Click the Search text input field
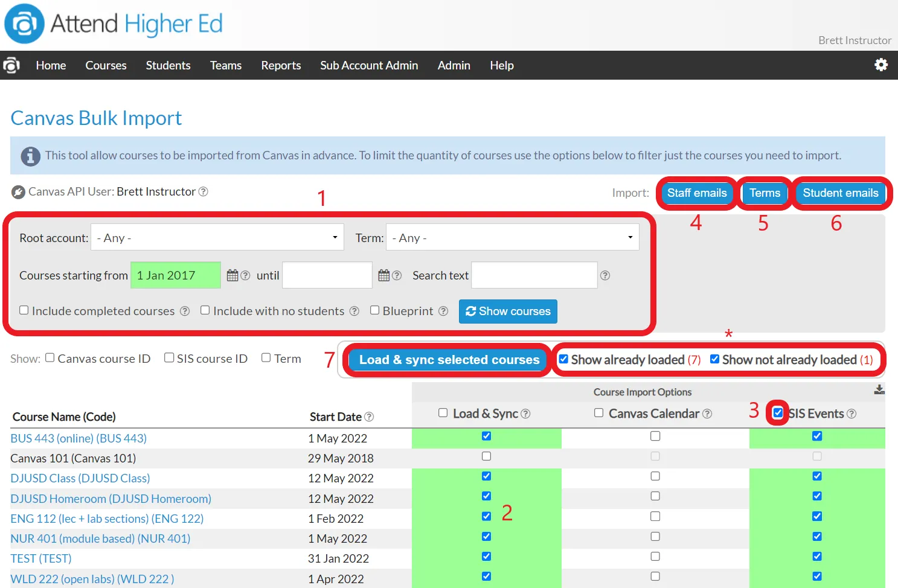This screenshot has height=588, width=898. [534, 275]
